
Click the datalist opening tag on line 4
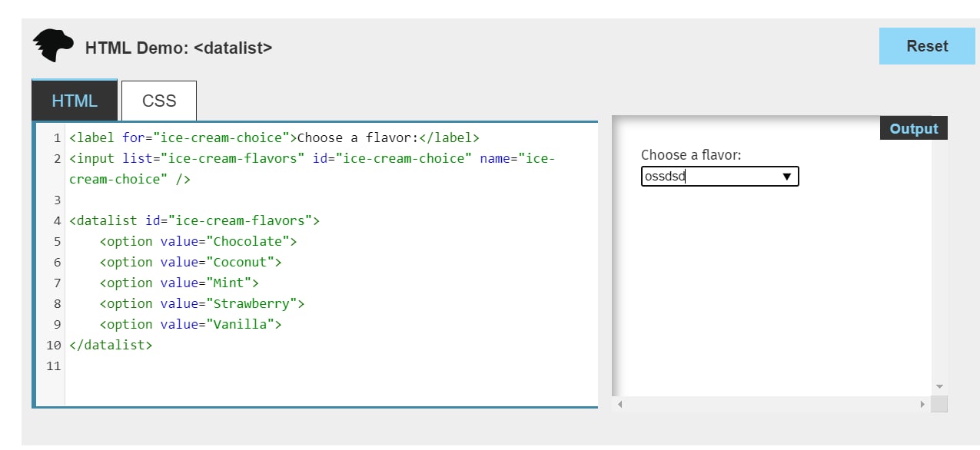click(194, 221)
